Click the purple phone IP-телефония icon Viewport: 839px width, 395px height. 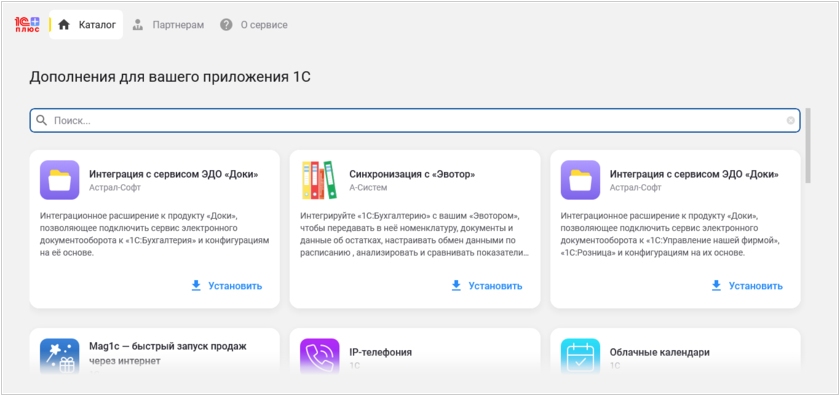click(x=319, y=355)
